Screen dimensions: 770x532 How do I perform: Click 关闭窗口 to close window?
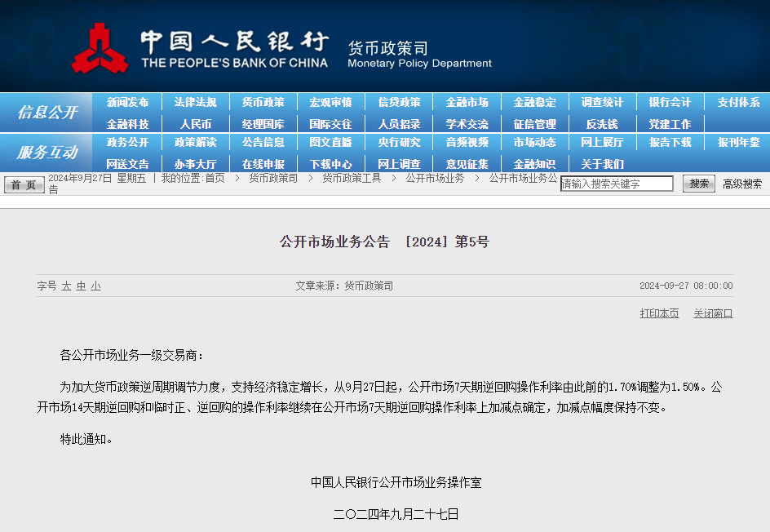(713, 313)
